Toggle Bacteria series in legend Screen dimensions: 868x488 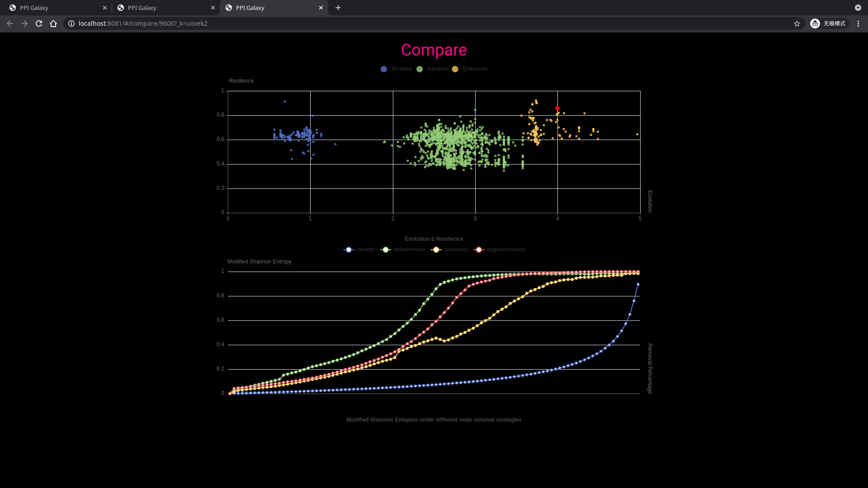click(432, 69)
